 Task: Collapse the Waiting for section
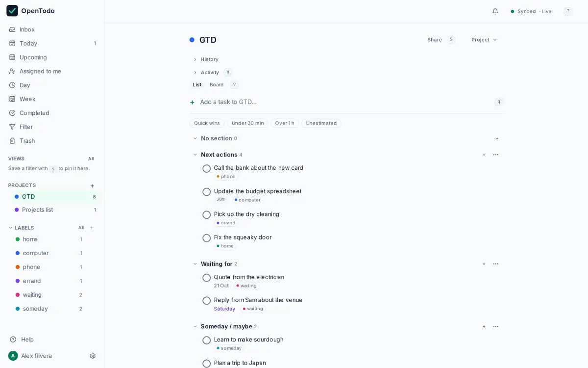coord(195,264)
